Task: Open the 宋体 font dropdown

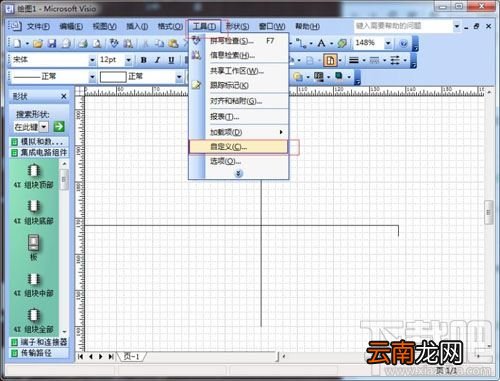Action: pos(92,60)
